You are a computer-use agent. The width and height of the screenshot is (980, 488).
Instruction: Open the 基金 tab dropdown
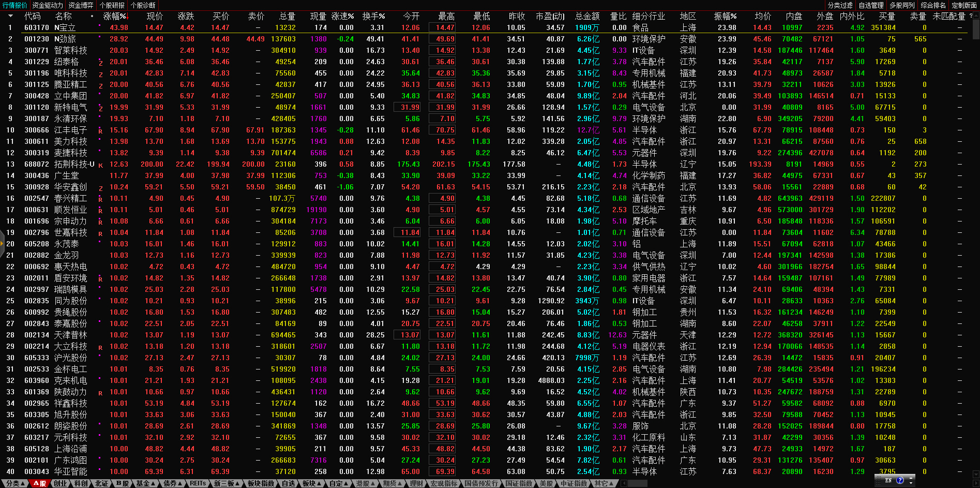[x=145, y=483]
